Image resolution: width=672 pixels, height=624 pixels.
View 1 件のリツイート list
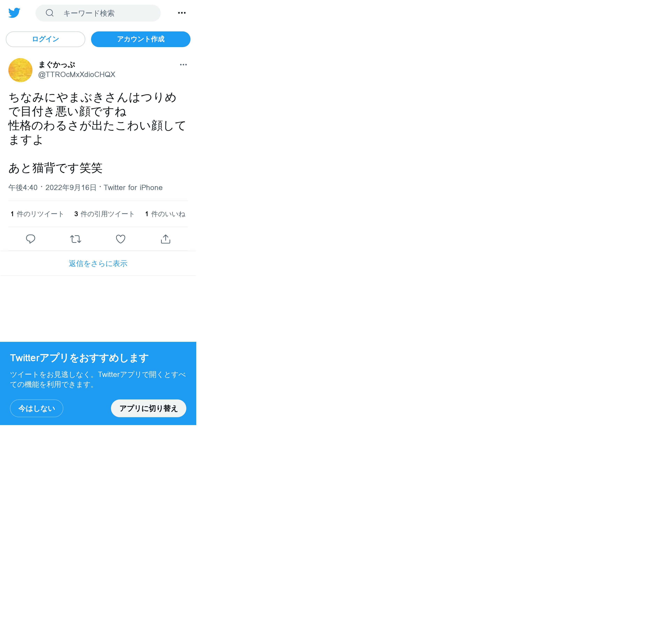pyautogui.click(x=37, y=214)
